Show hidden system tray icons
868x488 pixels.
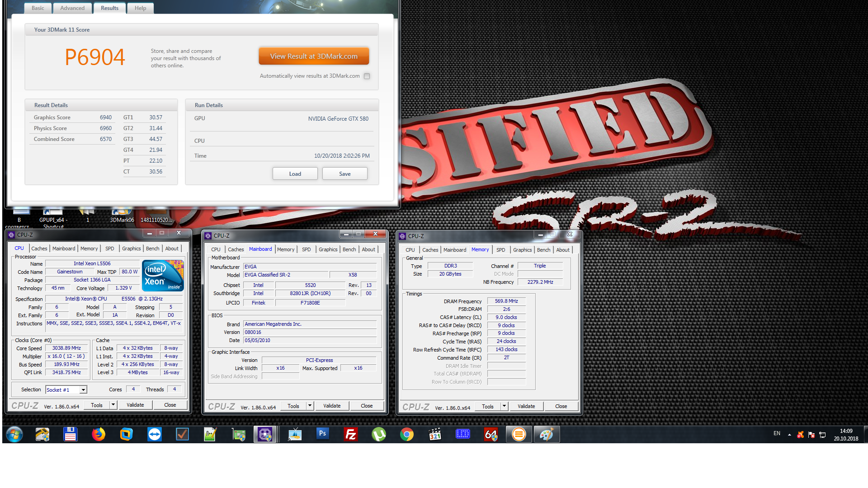[x=789, y=435]
